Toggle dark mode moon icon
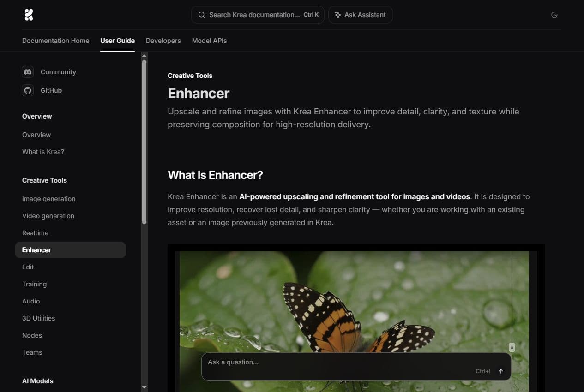Image resolution: width=584 pixels, height=392 pixels. (554, 15)
